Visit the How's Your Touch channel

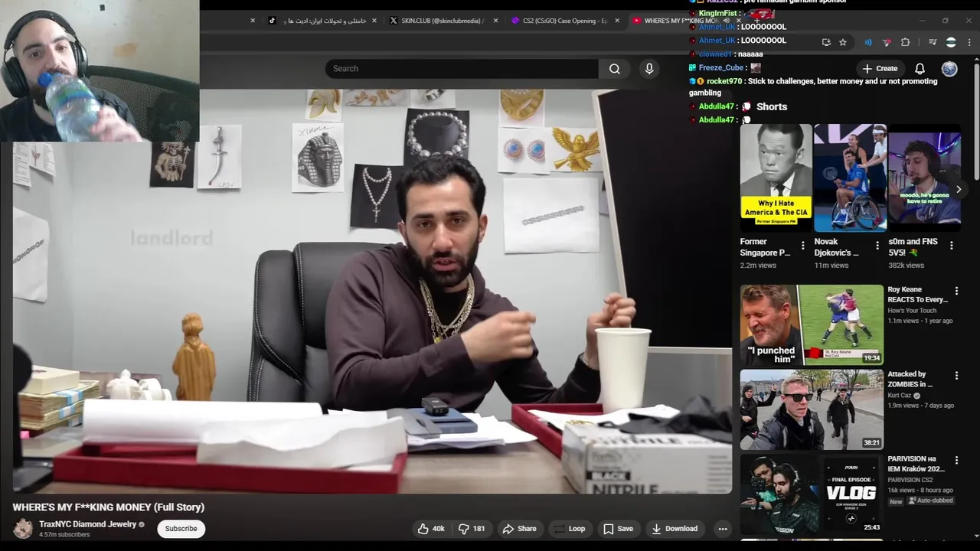point(912,311)
